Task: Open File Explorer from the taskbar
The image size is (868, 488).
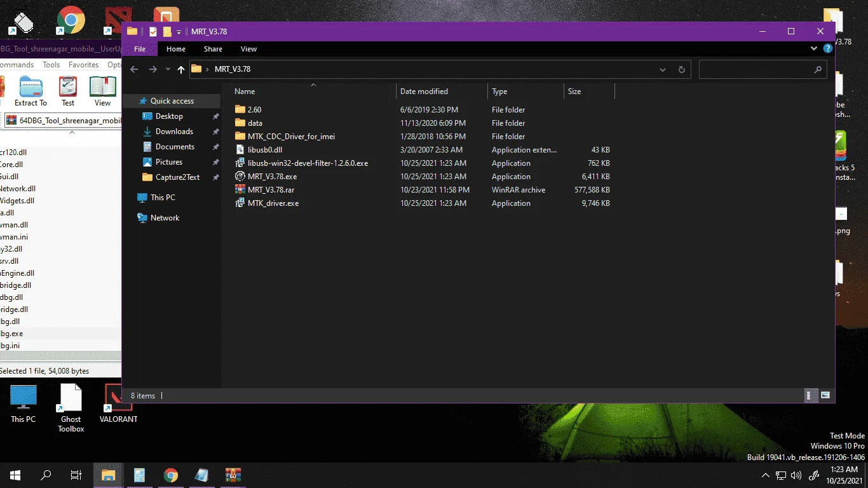Action: click(x=109, y=475)
